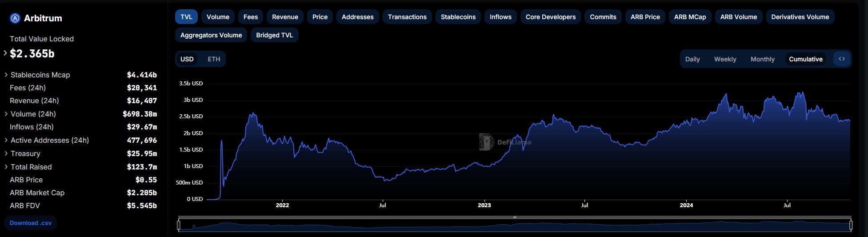Click the 2023 x-axis label
This screenshot has height=237, width=868.
(x=484, y=205)
